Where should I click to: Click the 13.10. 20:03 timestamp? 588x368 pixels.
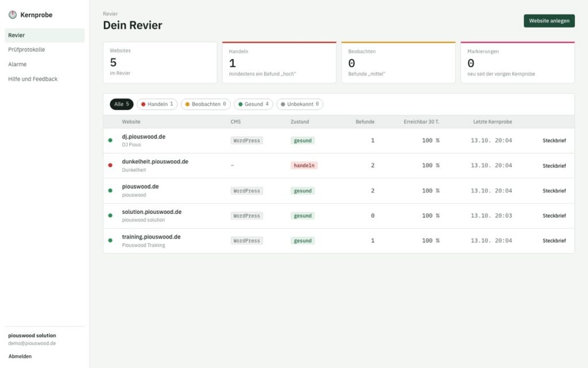pos(492,216)
